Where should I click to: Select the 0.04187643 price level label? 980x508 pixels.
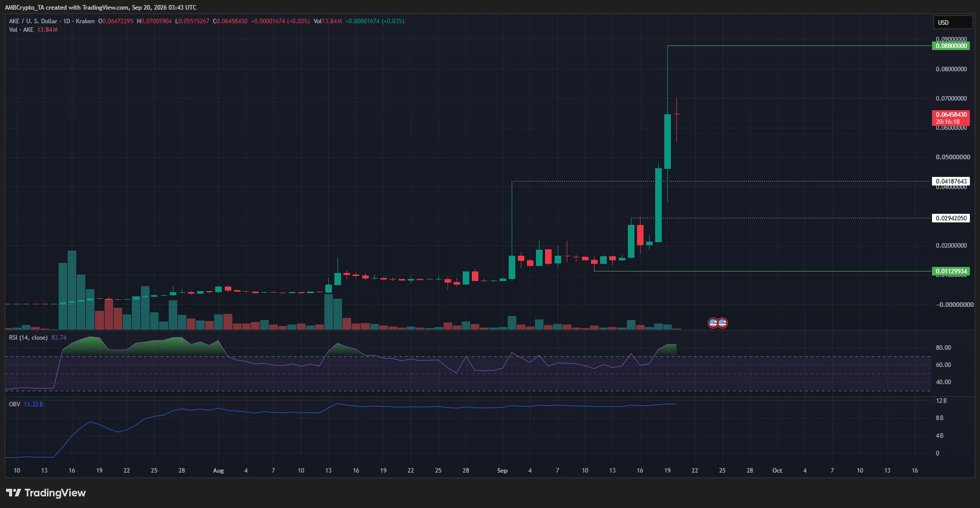point(951,181)
